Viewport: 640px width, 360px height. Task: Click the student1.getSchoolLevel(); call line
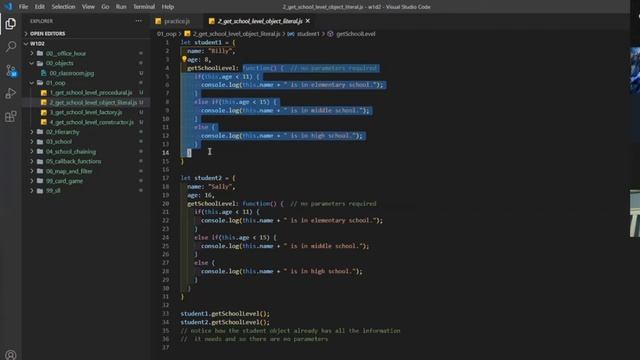225,313
